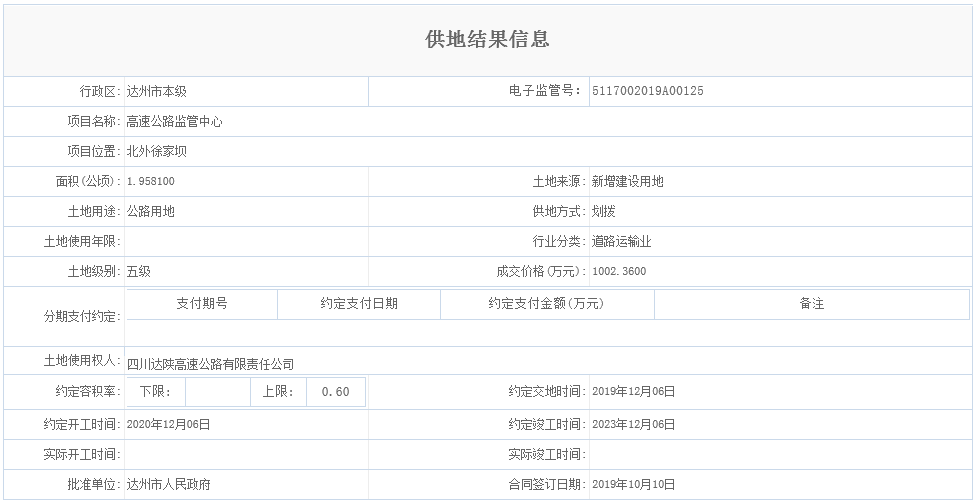Click the label 面积(公顷)
Image resolution: width=975 pixels, height=503 pixels.
point(88,181)
